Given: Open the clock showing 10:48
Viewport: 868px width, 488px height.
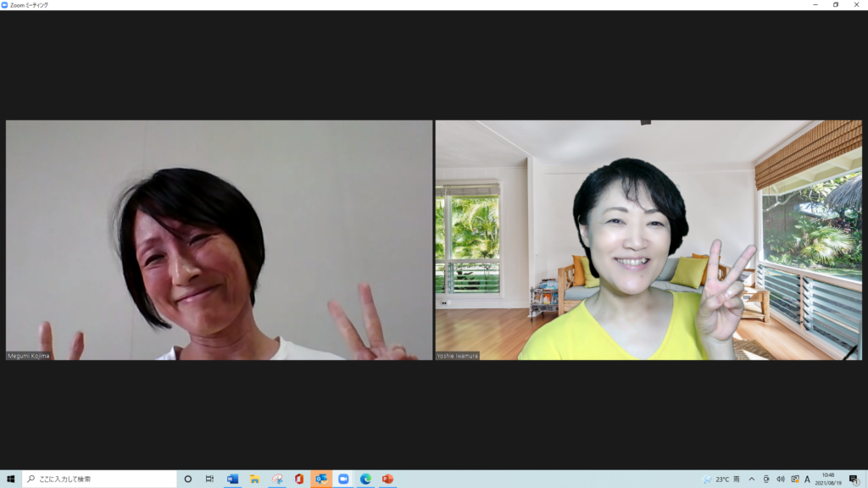Looking at the screenshot, I should [827, 479].
